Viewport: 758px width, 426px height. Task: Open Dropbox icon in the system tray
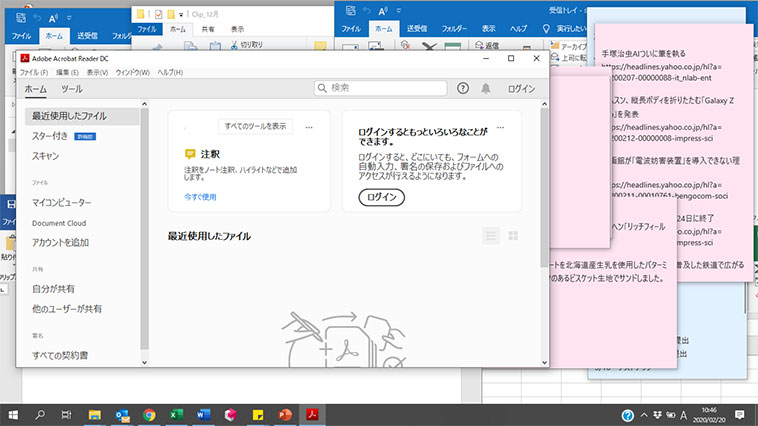pos(657,415)
